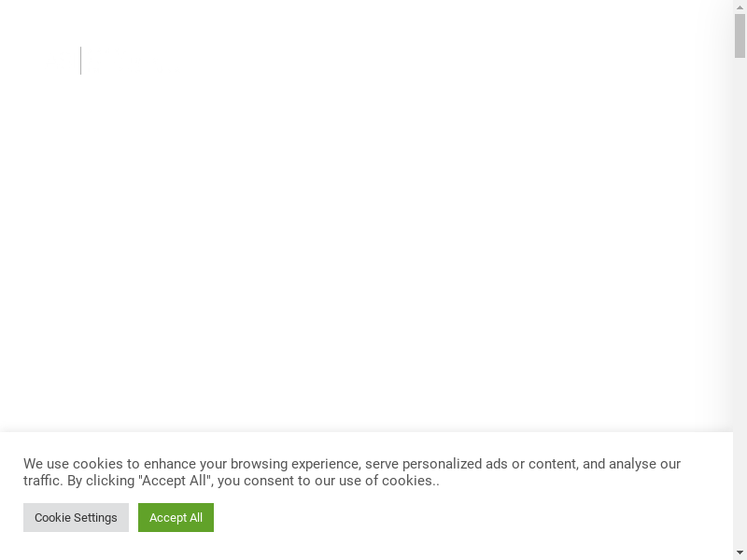Click the word "analyse" in the cookie notice
The height and width of the screenshot is (560, 747).
(633, 464)
